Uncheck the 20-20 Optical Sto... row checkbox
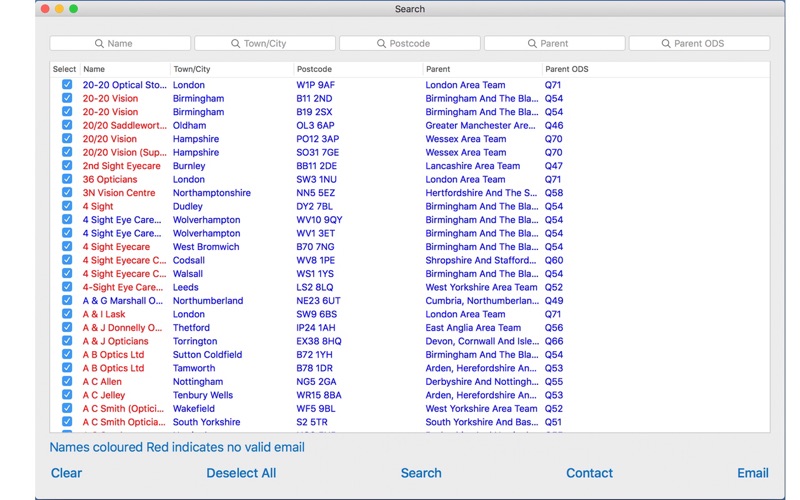This screenshot has height=500, width=800. (x=67, y=84)
